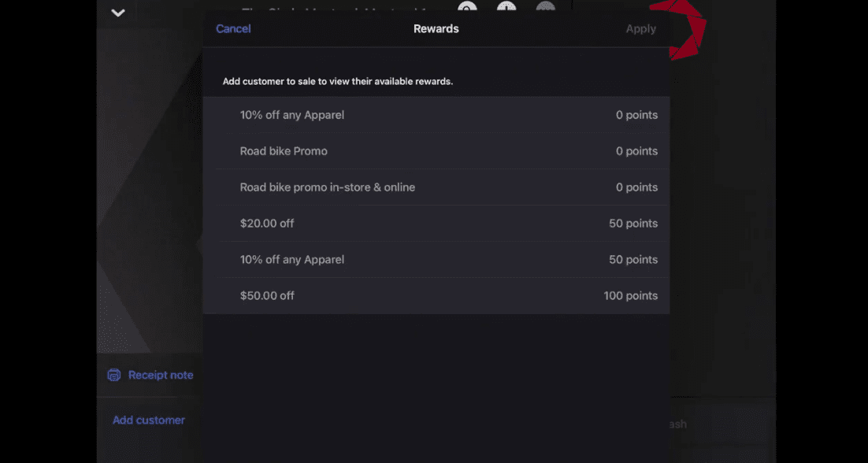Screen dimensions: 868x463
Task: Click the 100 points cost value
Action: tap(630, 296)
